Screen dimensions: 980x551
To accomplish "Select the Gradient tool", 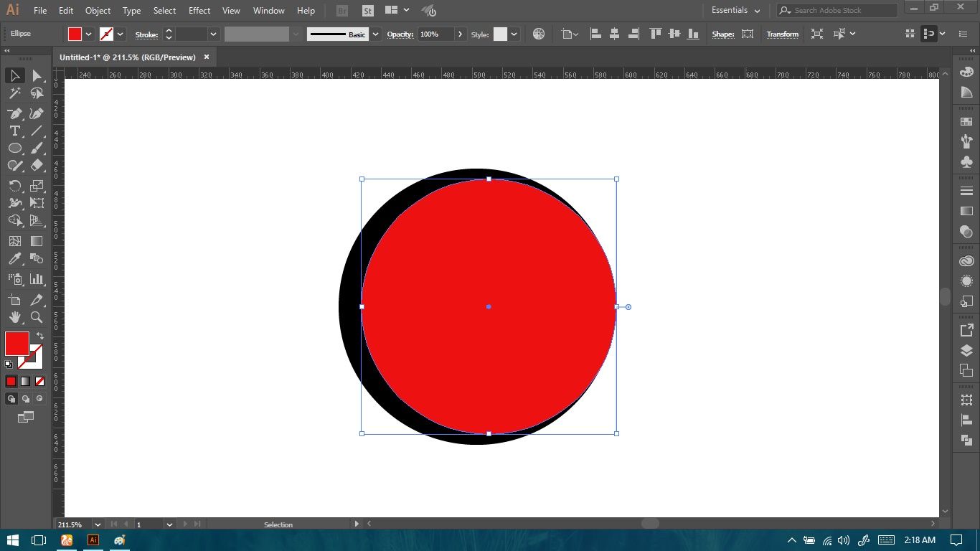I will point(37,241).
